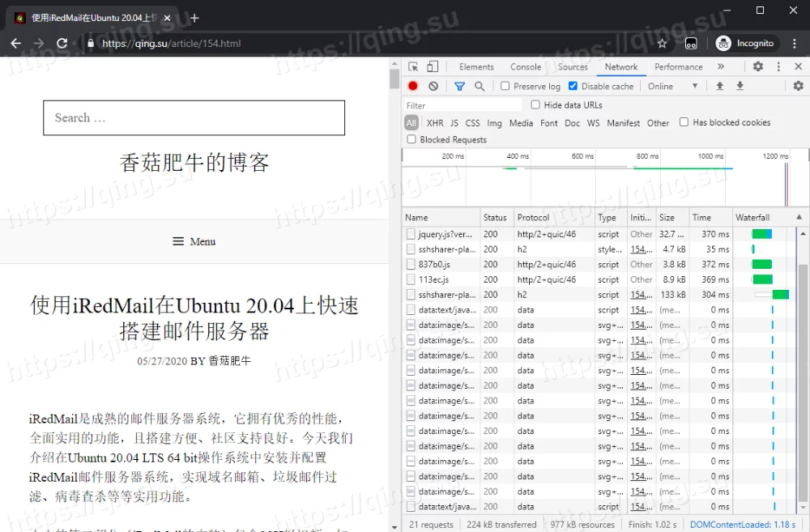This screenshot has width=810, height=532.
Task: Filter requests by CSS
Action: click(472, 123)
